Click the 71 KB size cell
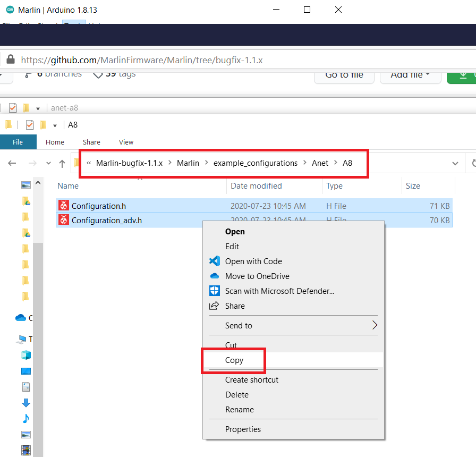Screen dimensions: 476x457 pos(439,206)
